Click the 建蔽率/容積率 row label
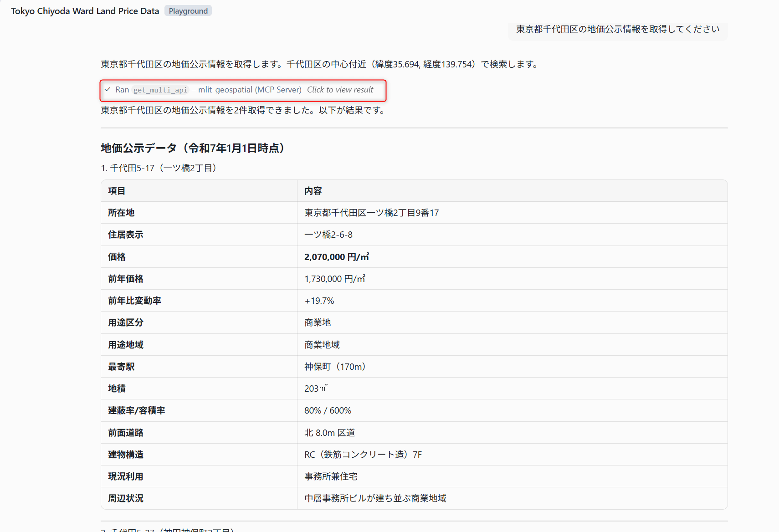 (x=137, y=410)
